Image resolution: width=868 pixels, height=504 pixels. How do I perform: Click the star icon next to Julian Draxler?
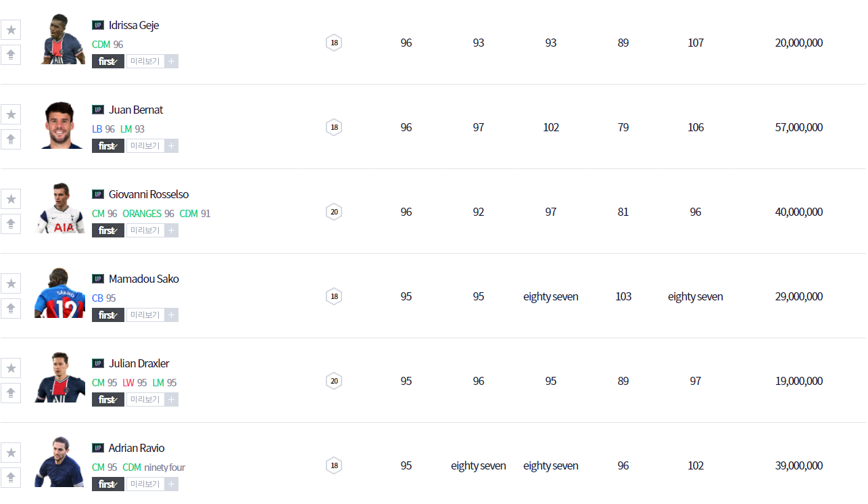coord(11,368)
